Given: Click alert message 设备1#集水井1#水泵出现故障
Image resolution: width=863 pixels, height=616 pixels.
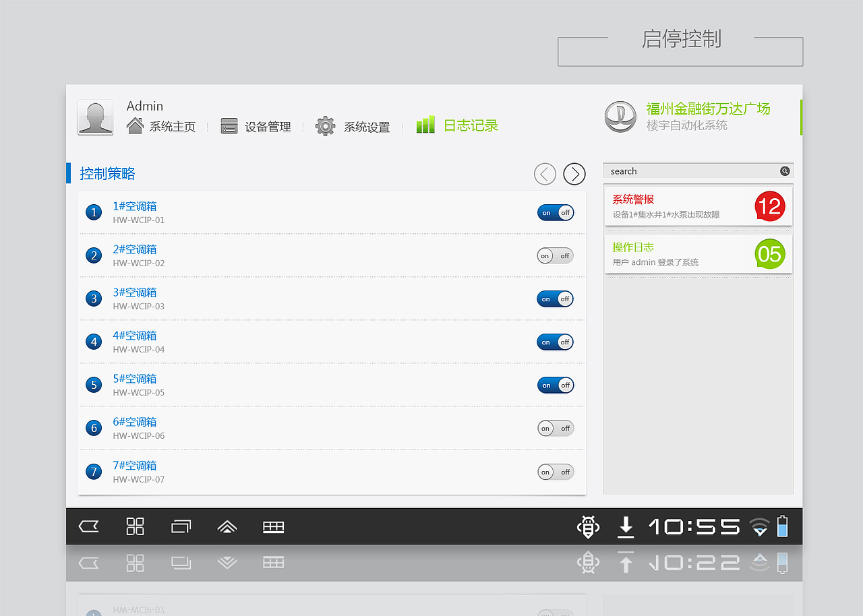Looking at the screenshot, I should click(666, 215).
